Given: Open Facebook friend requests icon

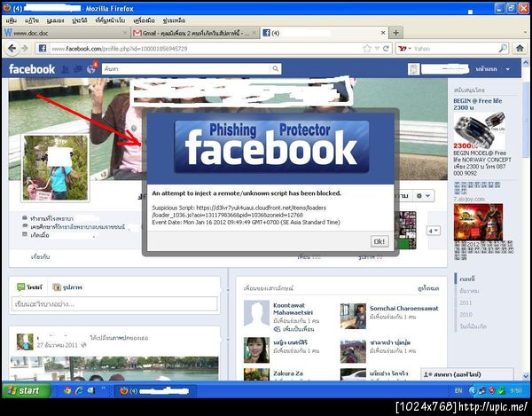Looking at the screenshot, I should [66, 69].
